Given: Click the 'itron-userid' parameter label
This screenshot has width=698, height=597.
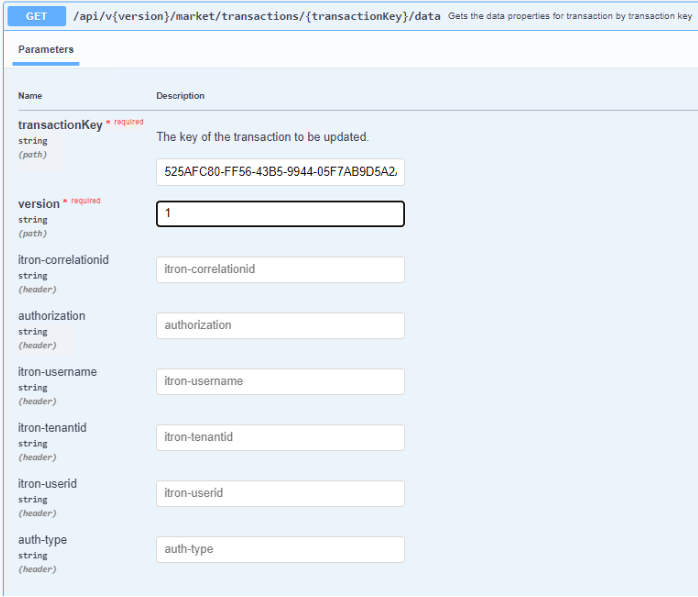Looking at the screenshot, I should point(47,483).
